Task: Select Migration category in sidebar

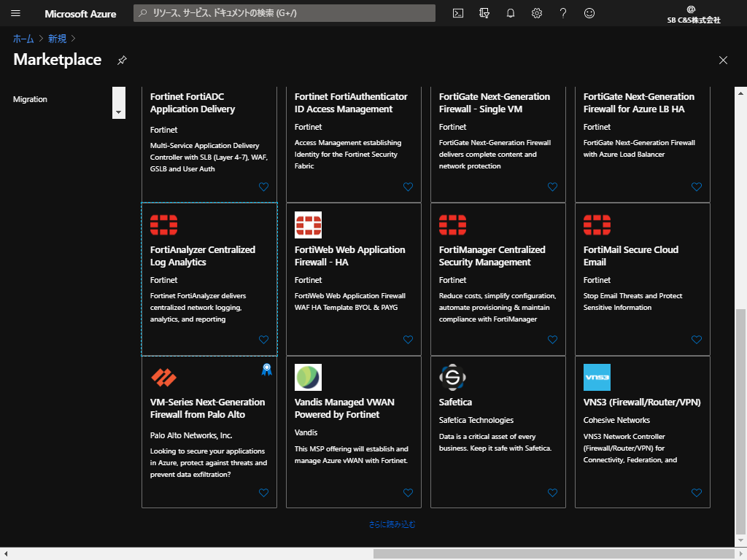Action: coord(30,99)
